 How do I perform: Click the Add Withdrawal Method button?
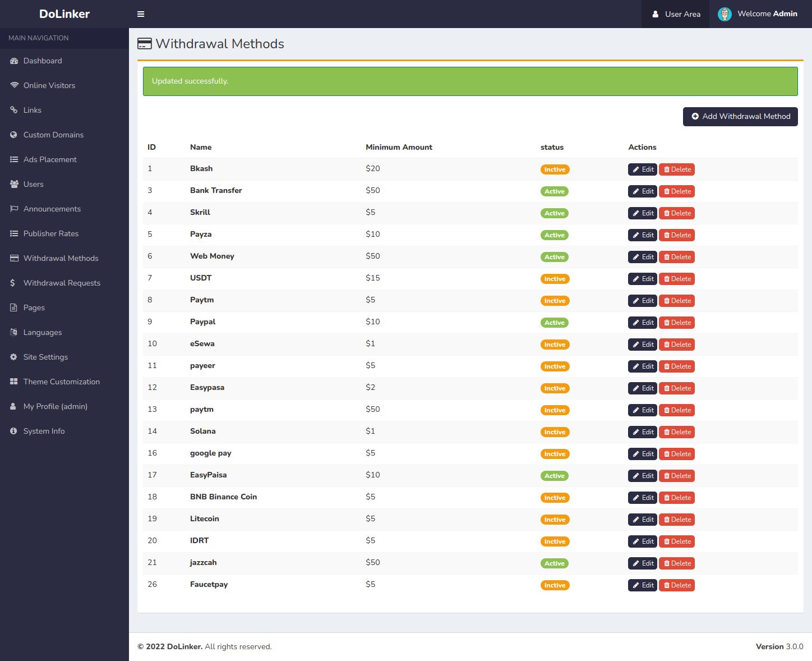[x=740, y=117]
